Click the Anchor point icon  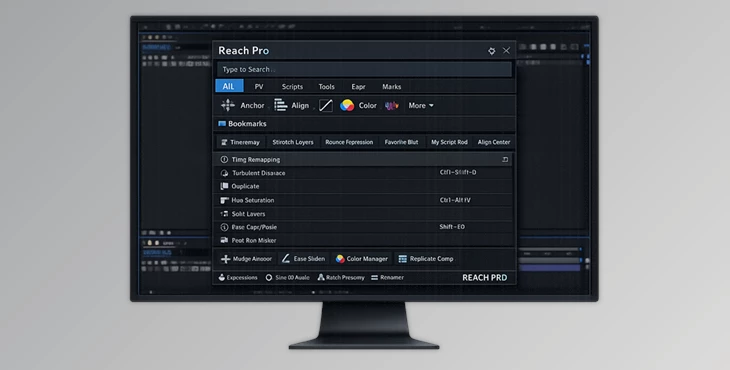(228, 105)
